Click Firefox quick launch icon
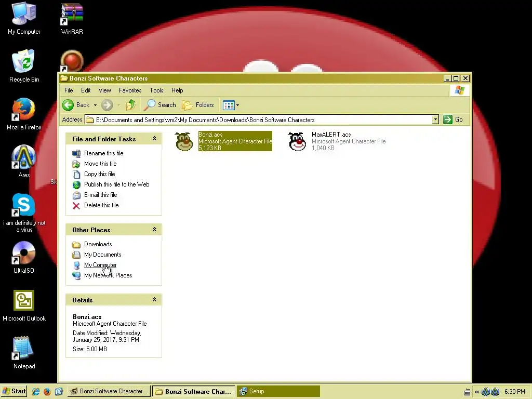532x399 pixels. pyautogui.click(x=47, y=391)
